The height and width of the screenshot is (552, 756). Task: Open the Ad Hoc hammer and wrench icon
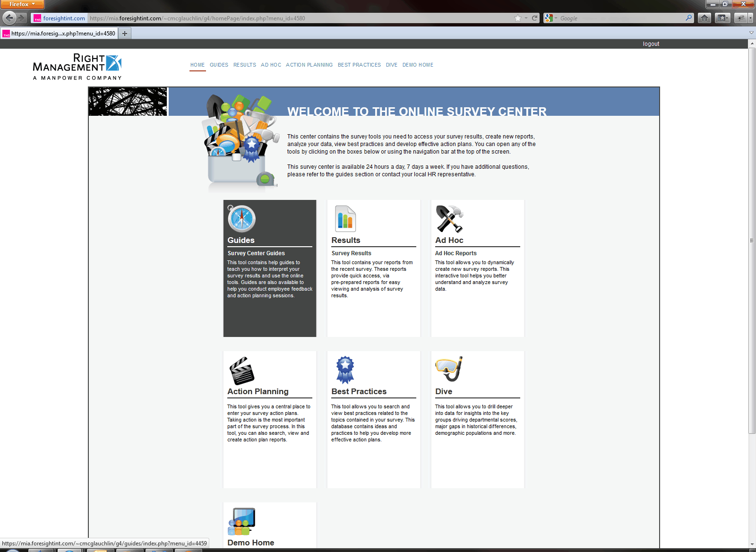click(x=449, y=219)
